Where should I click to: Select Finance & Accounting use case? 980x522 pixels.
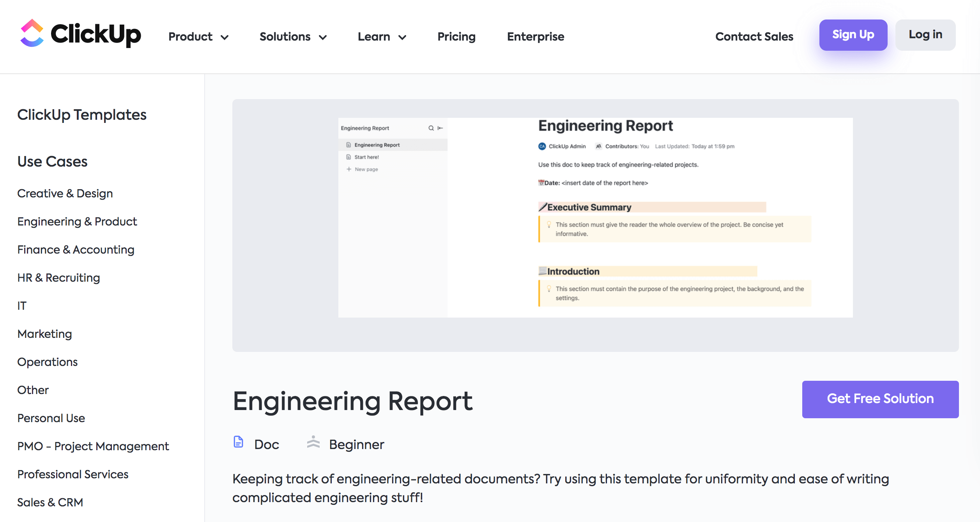[76, 250]
